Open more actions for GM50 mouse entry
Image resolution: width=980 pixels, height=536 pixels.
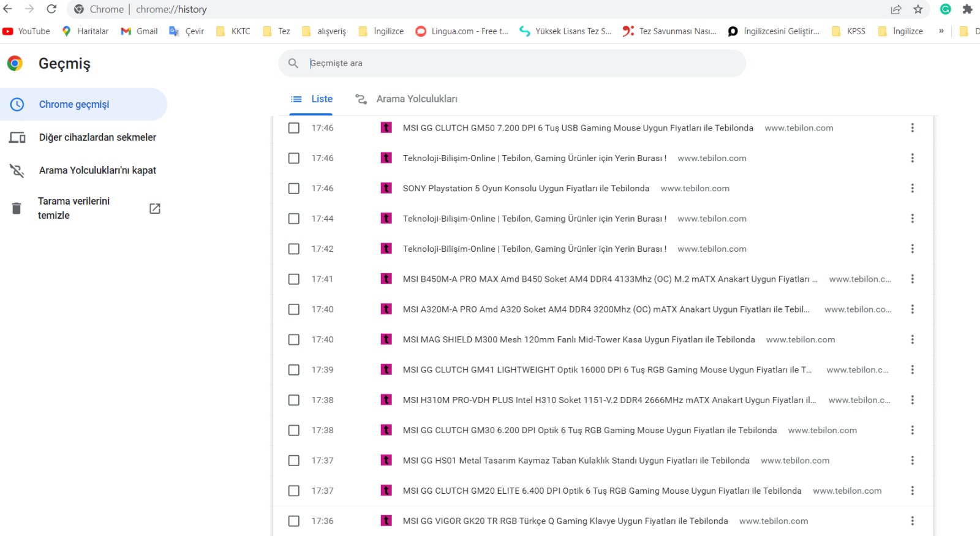tap(912, 128)
